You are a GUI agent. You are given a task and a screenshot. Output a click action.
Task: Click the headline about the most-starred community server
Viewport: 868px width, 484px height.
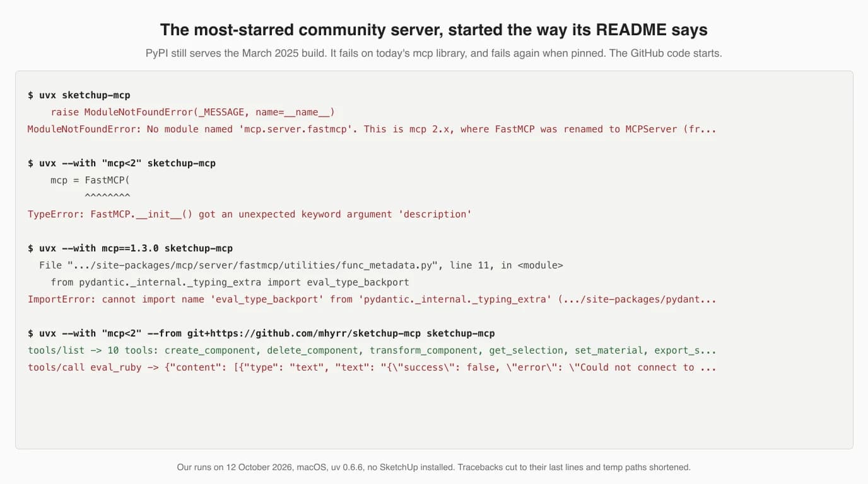pyautogui.click(x=433, y=30)
